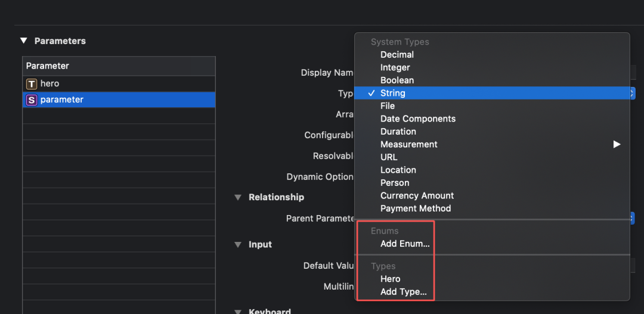Open the Measurement submenu arrow
Image resolution: width=644 pixels, height=314 pixels.
tap(617, 144)
